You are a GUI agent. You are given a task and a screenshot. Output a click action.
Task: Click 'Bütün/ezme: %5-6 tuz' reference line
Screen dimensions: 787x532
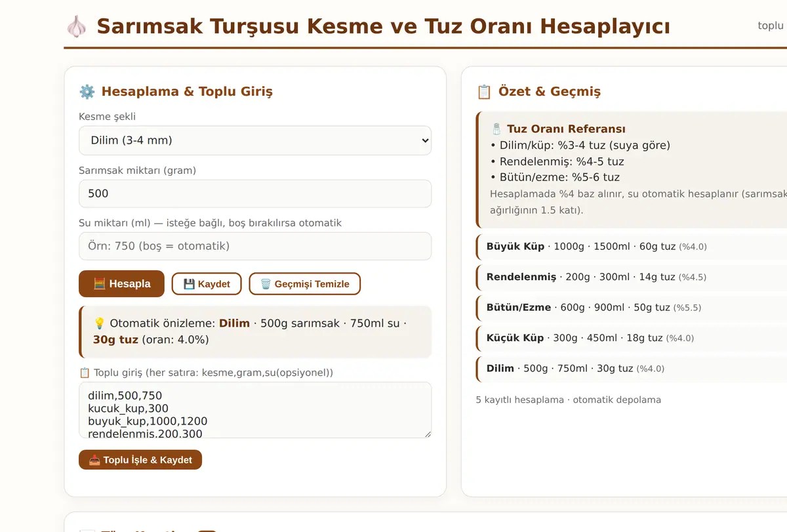(555, 177)
